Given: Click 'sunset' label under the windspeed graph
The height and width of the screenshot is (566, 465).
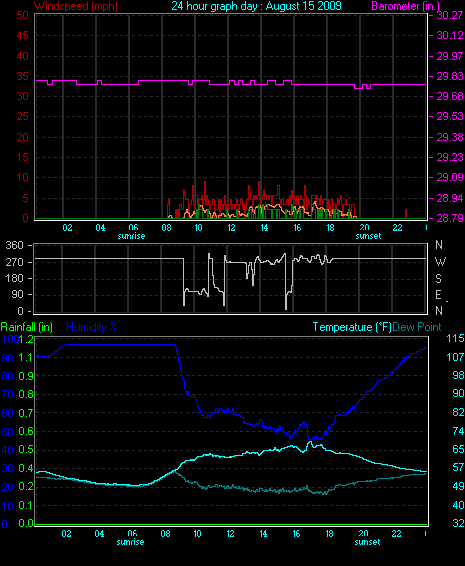Looking at the screenshot, I should (368, 236).
